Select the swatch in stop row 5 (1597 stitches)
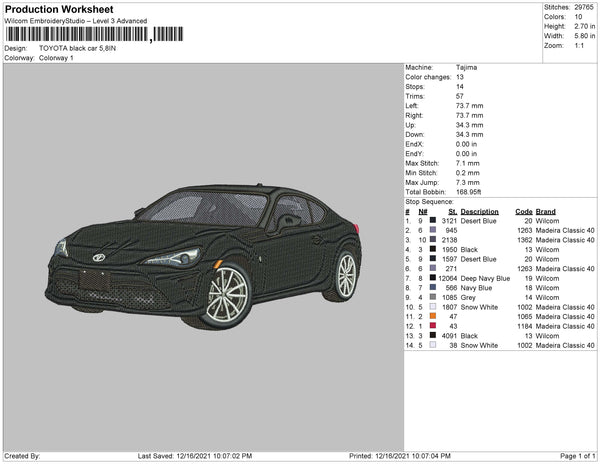 coord(432,259)
